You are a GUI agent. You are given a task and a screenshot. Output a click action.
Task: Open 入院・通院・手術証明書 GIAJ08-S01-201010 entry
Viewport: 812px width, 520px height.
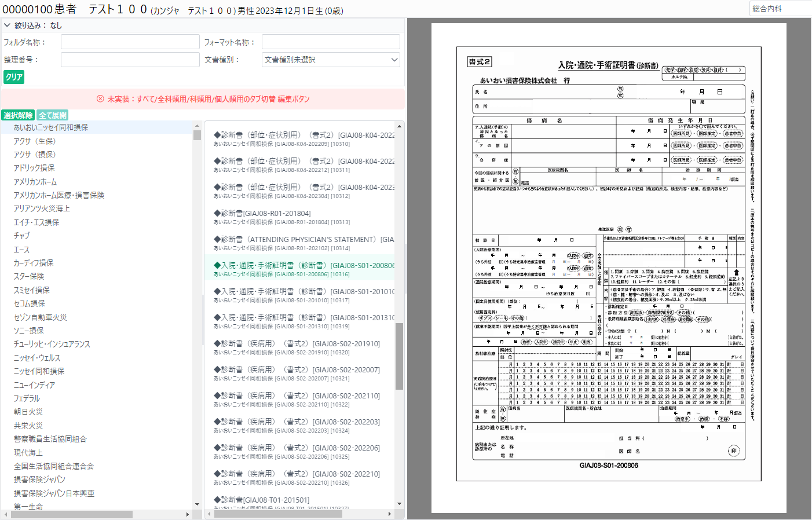coord(300,295)
